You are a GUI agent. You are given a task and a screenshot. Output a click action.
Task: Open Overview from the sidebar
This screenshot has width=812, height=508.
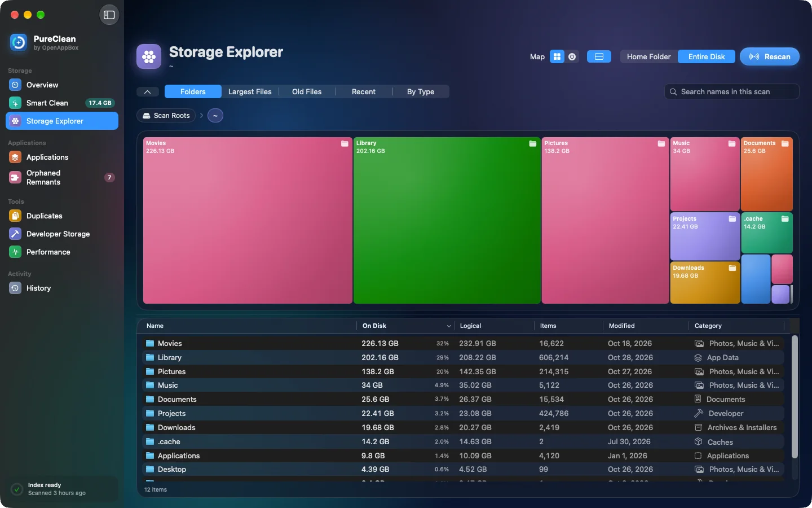tap(62, 85)
